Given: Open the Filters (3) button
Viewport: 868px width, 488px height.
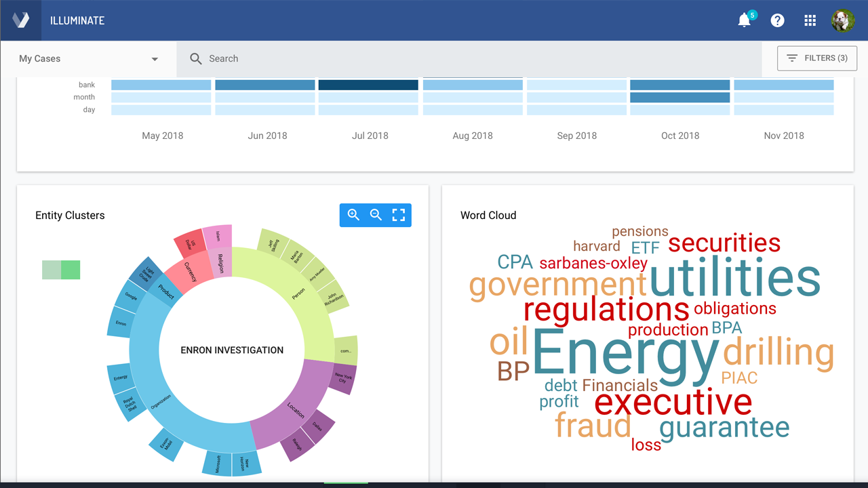Looking at the screenshot, I should click(817, 58).
